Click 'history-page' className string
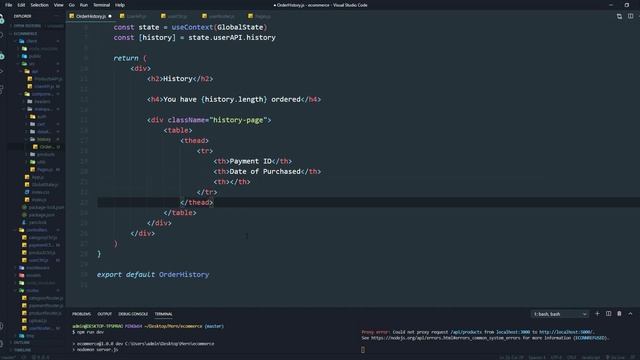 coord(238,120)
